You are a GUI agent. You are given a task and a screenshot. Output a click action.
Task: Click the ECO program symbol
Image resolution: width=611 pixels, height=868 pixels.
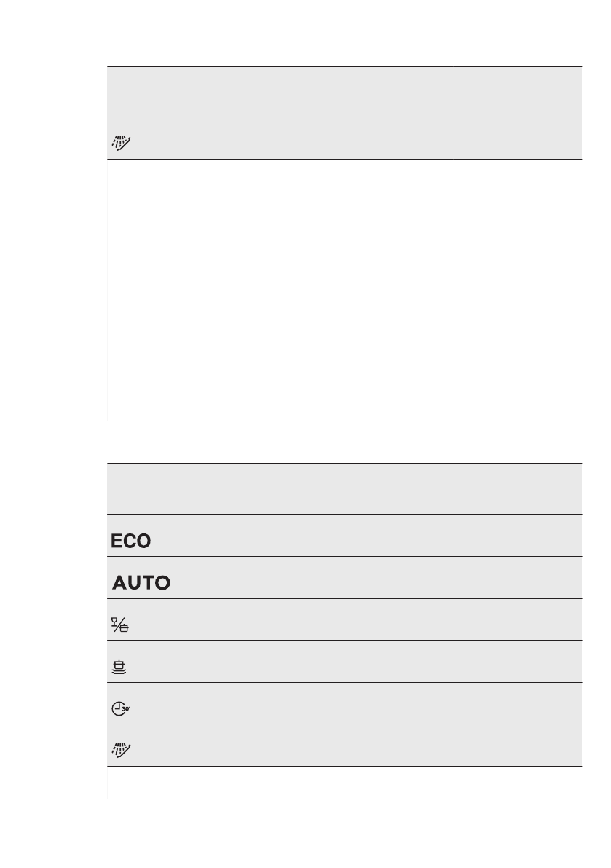(131, 541)
